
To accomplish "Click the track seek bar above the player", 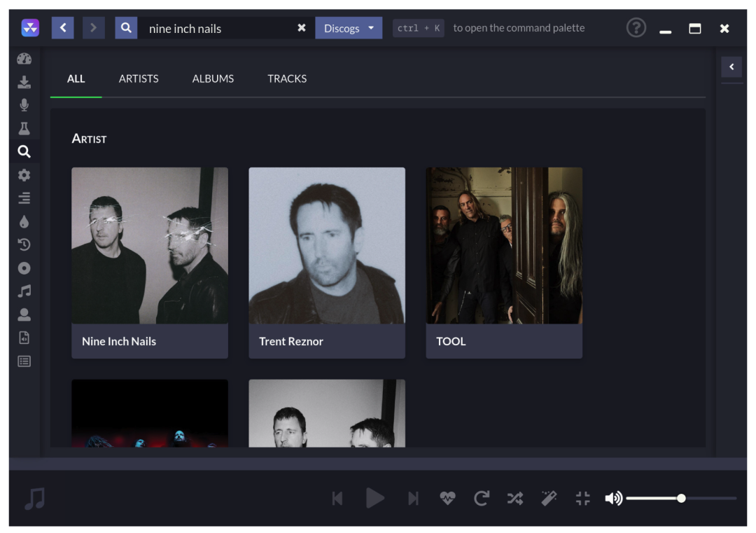I will (378, 464).
